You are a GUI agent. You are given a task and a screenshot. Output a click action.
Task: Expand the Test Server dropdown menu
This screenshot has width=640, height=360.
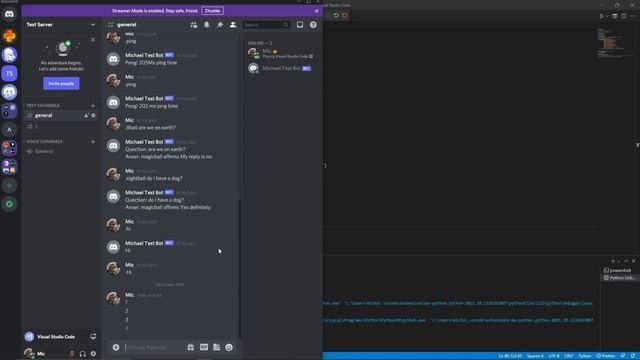point(93,24)
